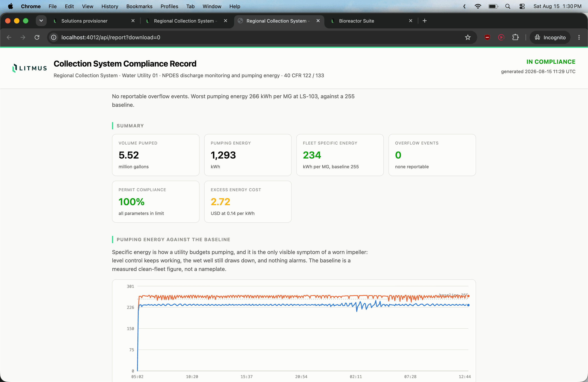Click Collection System Compliance Record heading
The height and width of the screenshot is (382, 588).
(x=125, y=64)
